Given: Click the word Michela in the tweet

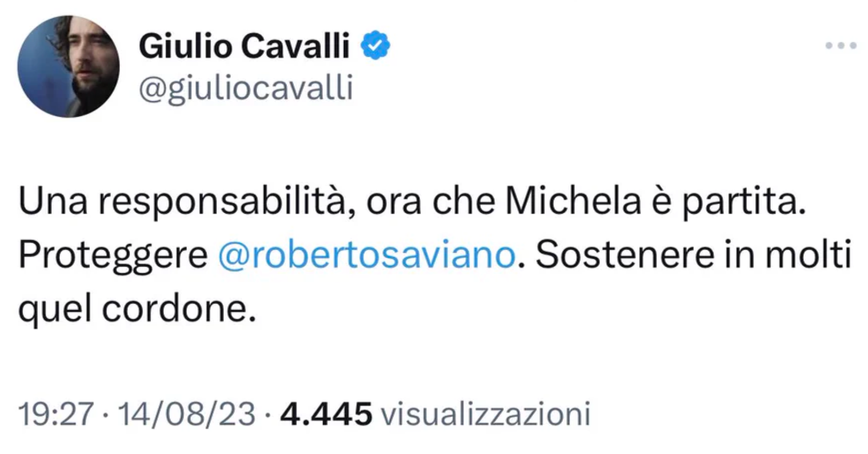Looking at the screenshot, I should pyautogui.click(x=573, y=202).
